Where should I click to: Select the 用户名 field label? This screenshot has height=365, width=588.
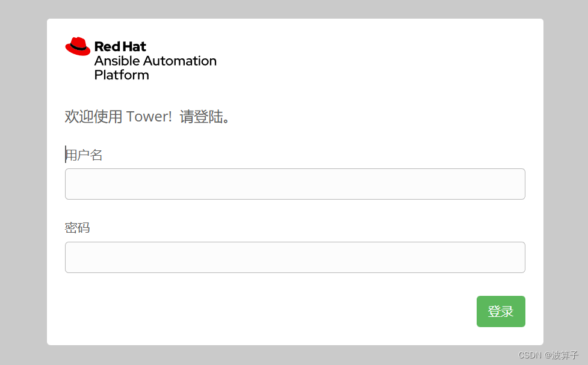point(84,155)
